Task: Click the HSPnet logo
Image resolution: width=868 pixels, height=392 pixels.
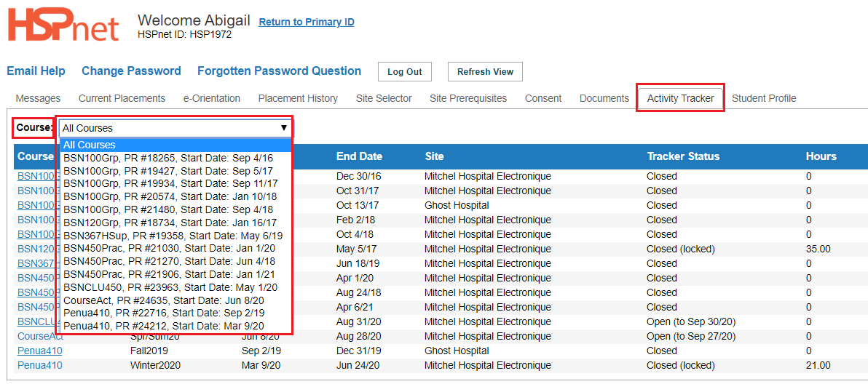Action: point(63,25)
